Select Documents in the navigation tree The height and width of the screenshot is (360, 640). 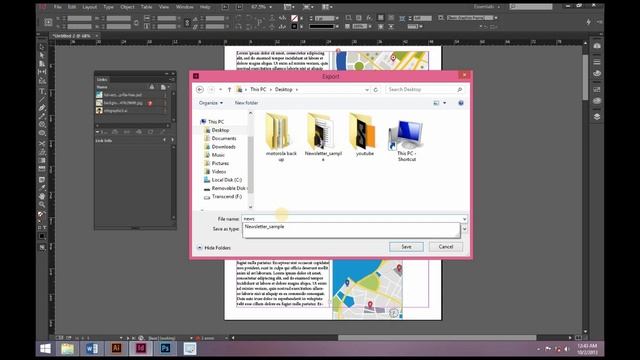click(224, 138)
